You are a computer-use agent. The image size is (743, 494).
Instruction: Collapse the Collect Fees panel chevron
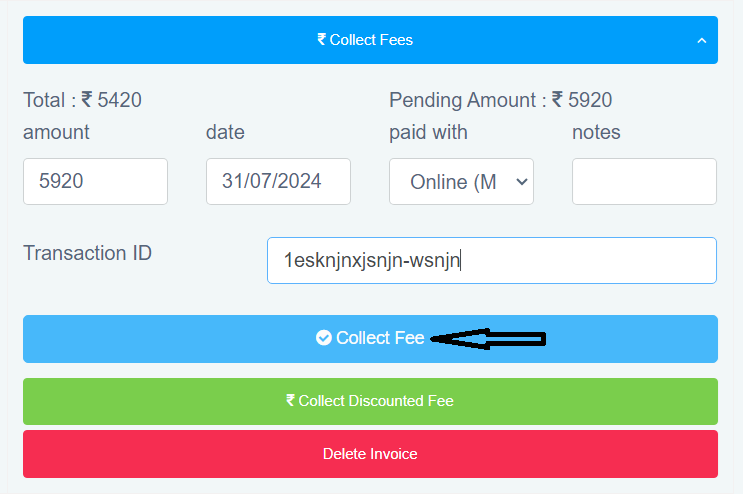(702, 41)
